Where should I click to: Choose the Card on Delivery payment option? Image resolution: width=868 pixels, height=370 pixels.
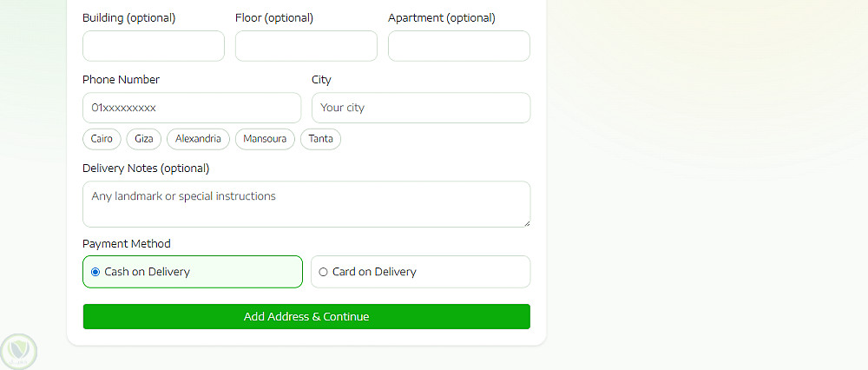(324, 272)
